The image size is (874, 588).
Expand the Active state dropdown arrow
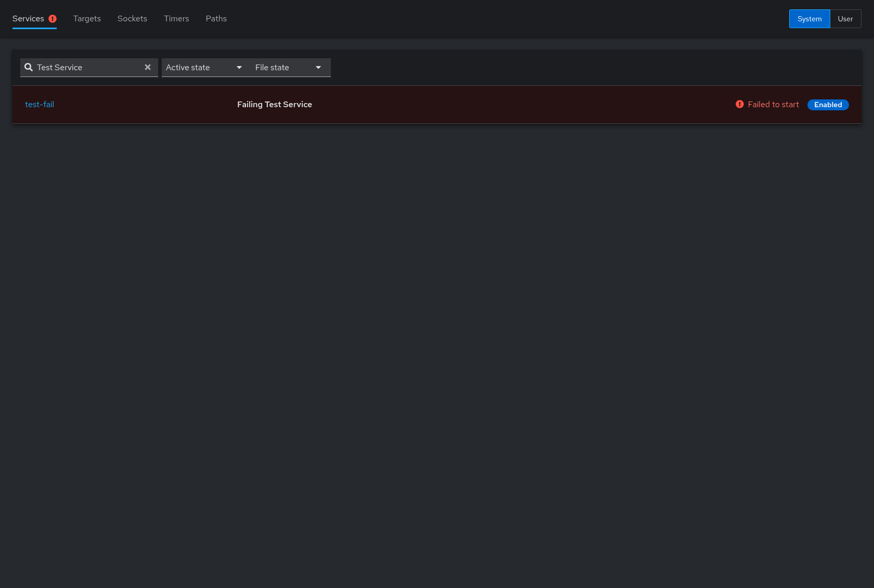point(239,68)
